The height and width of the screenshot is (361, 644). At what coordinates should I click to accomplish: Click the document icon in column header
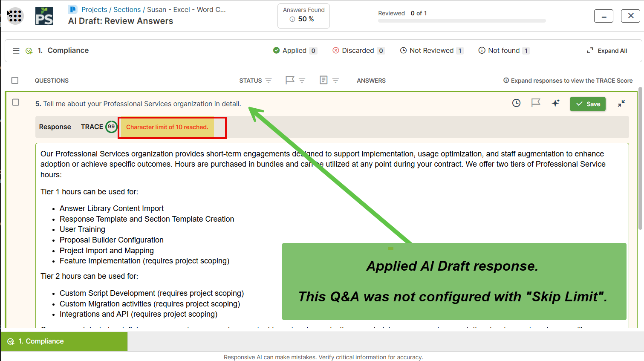pyautogui.click(x=323, y=80)
